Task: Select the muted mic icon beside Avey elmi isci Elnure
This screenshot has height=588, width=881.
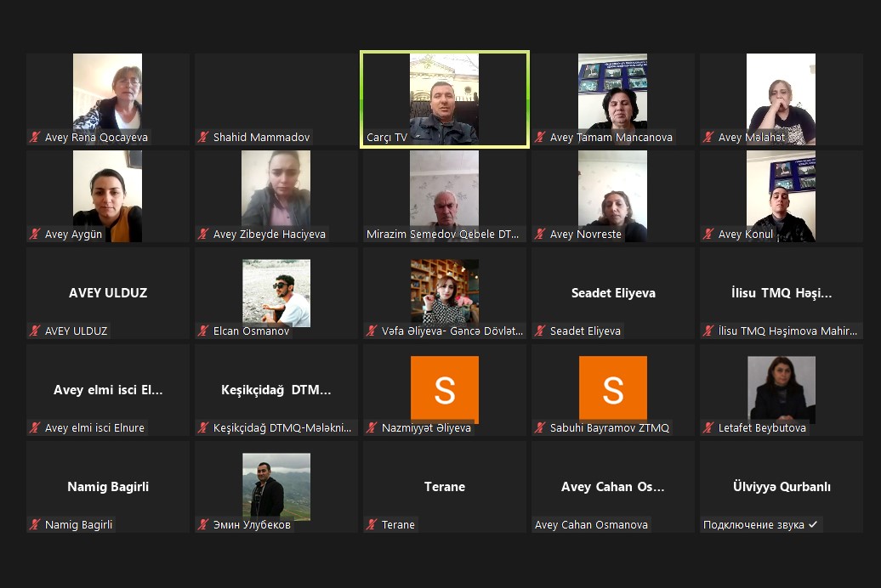Action: click(36, 428)
